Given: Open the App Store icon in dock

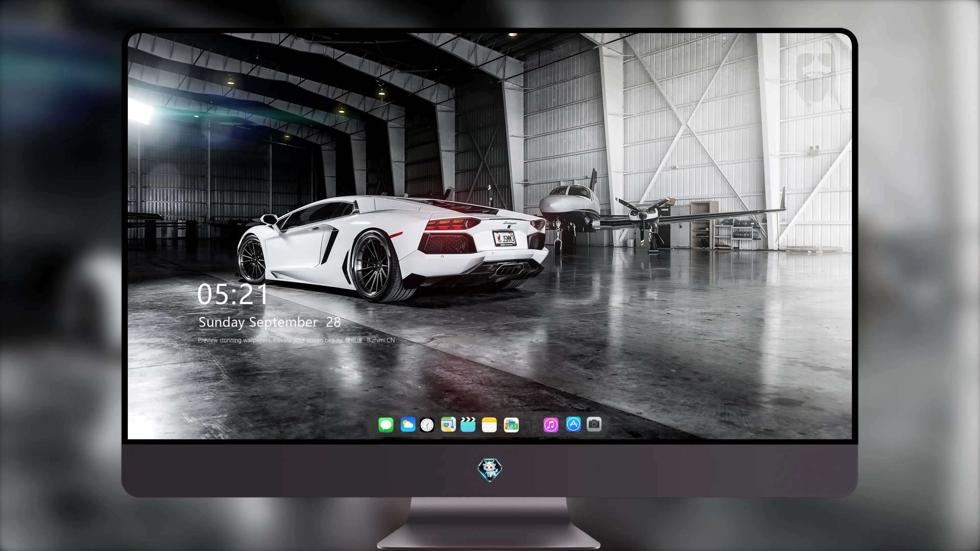Looking at the screenshot, I should pyautogui.click(x=573, y=424).
